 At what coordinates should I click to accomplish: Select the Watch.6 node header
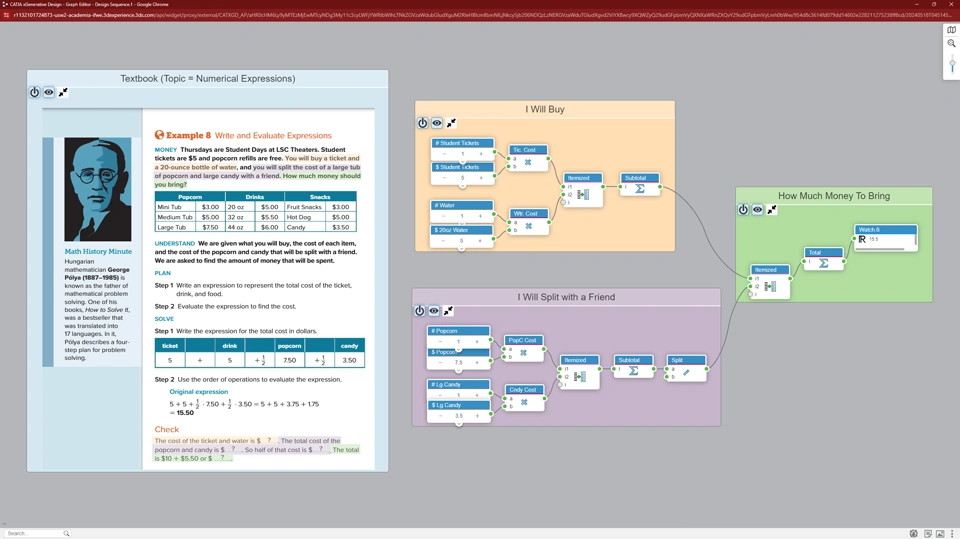(x=885, y=230)
